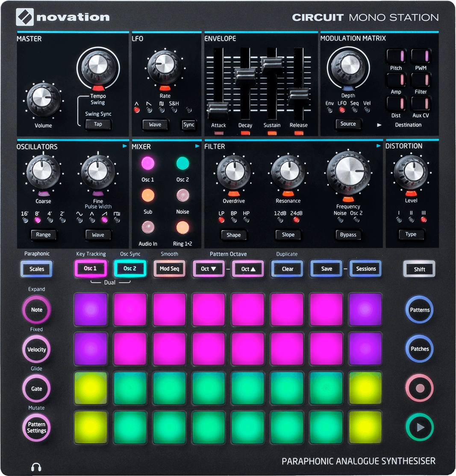The image size is (456, 476).
Task: Toggle the Dist destination button
Action: pos(396,103)
